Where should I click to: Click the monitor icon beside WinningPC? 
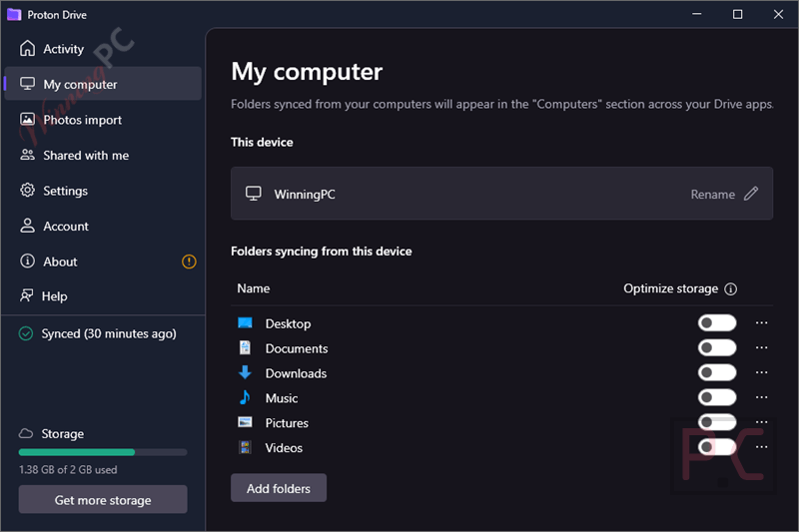254,194
